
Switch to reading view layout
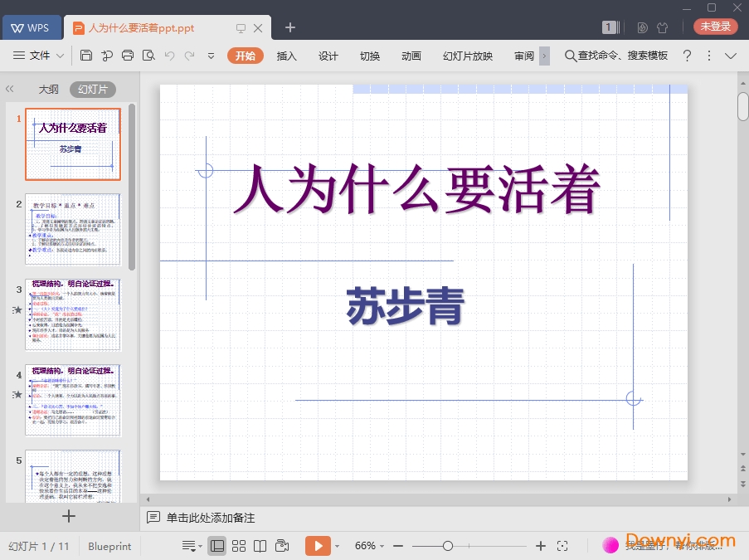(259, 546)
